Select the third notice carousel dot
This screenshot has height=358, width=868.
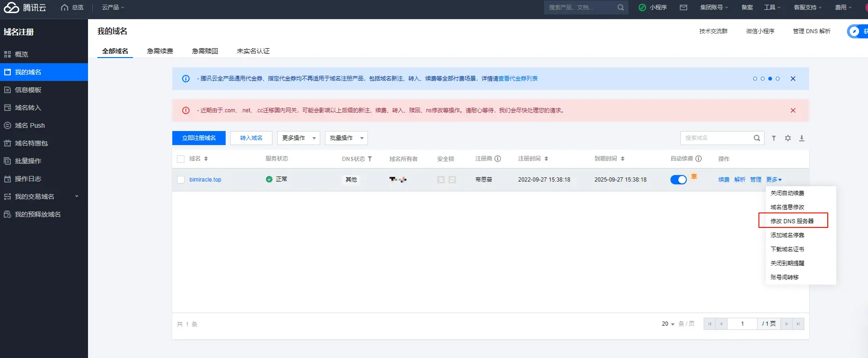pos(770,79)
